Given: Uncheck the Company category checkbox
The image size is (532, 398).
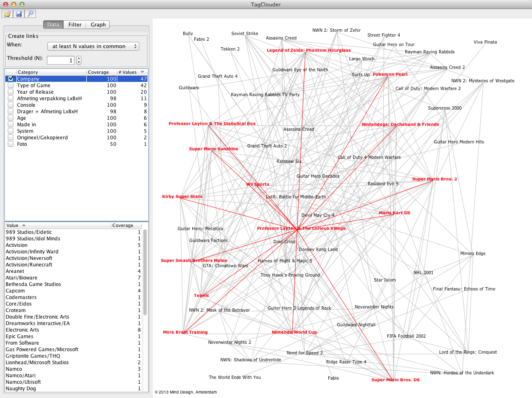Looking at the screenshot, I should (11, 79).
